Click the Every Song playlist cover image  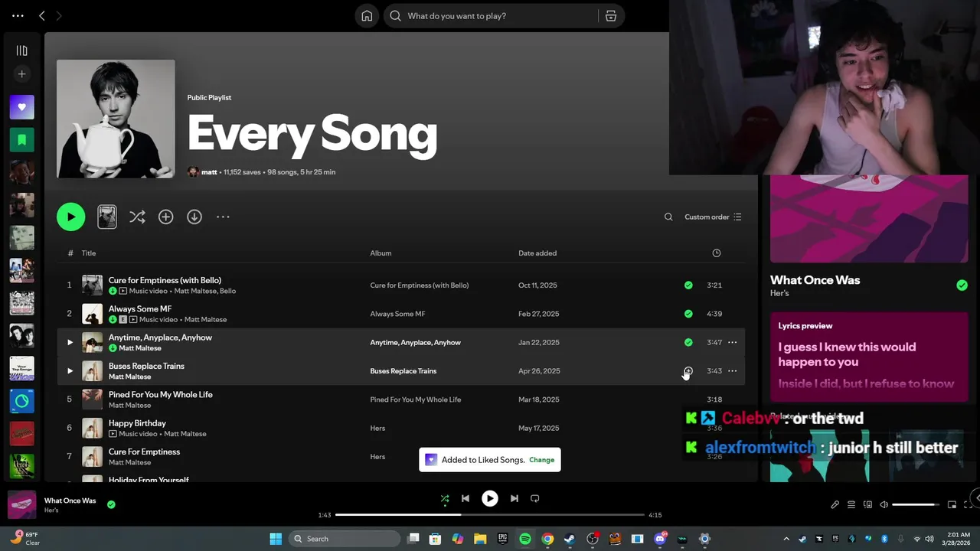tap(116, 119)
